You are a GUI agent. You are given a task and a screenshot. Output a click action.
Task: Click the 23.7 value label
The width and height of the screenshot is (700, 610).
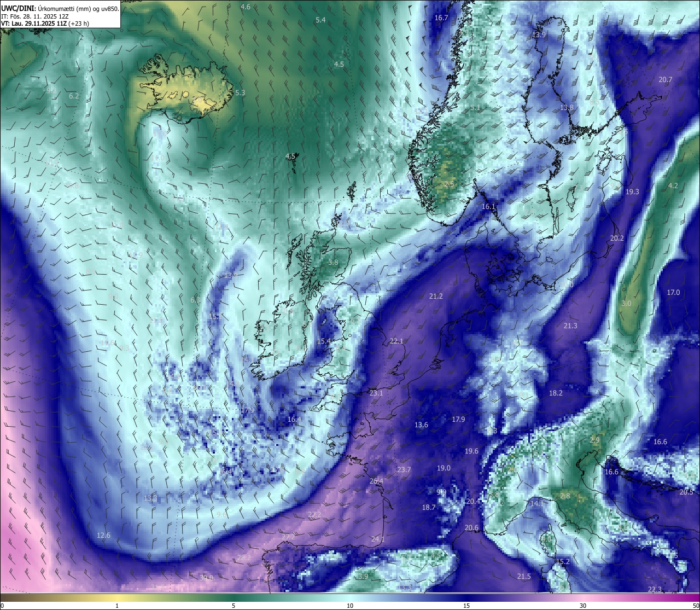coord(404,469)
